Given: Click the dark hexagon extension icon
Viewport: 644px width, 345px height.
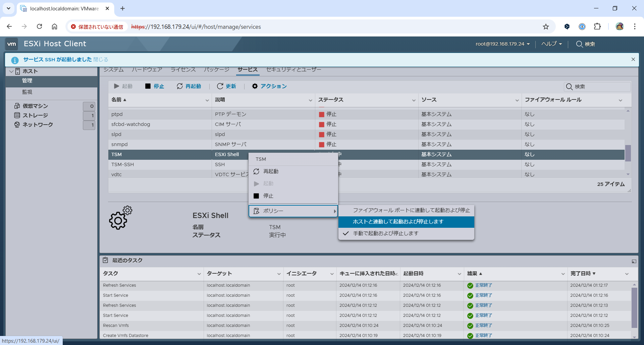Looking at the screenshot, I should (x=567, y=26).
